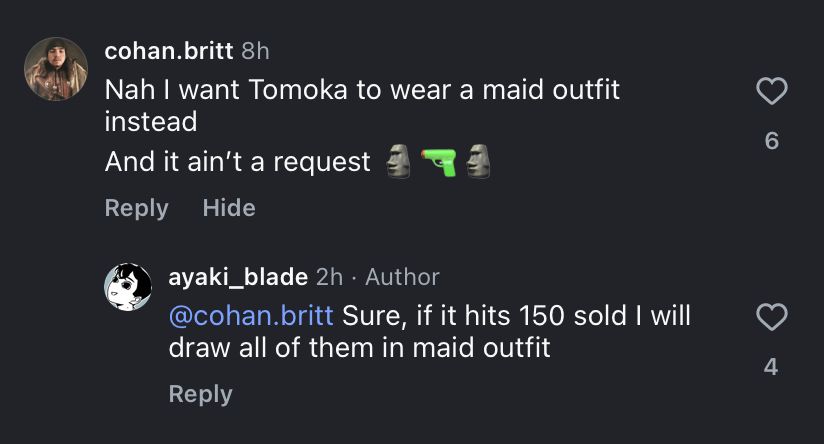The height and width of the screenshot is (444, 824).
Task: Like cohan.britt's maid outfit comment
Action: click(771, 90)
